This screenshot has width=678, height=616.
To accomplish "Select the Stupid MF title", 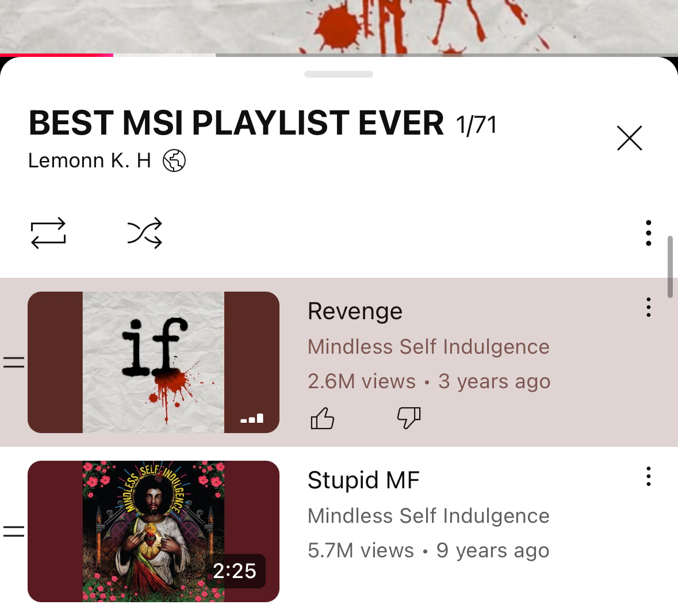I will [363, 480].
